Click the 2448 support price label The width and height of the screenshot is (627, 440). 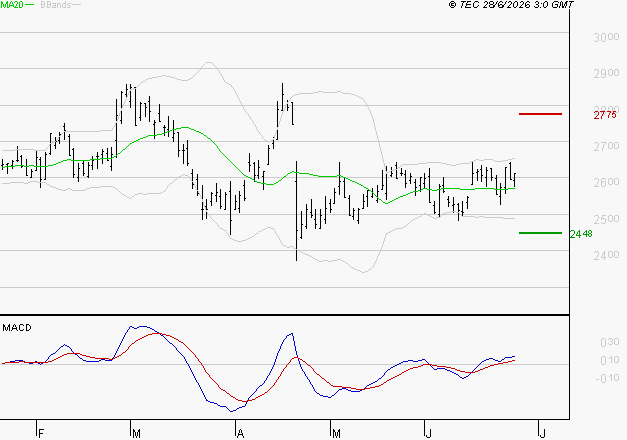581,234
